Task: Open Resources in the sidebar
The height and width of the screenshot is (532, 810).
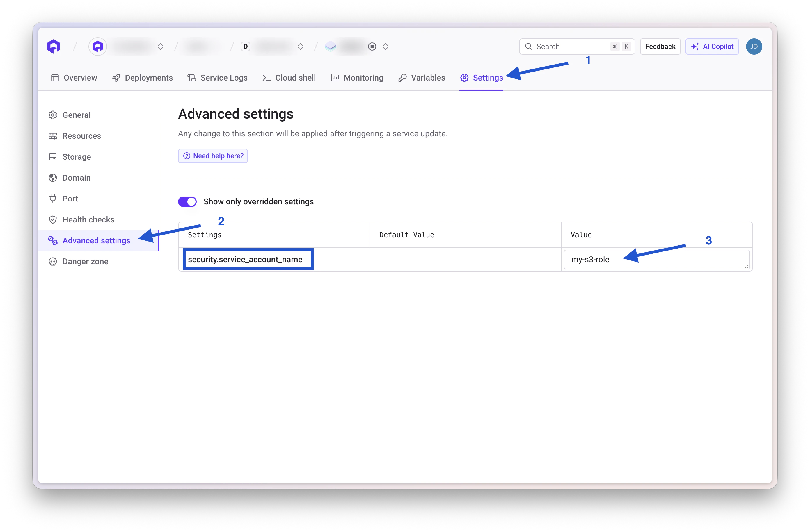Action: (x=98, y=136)
